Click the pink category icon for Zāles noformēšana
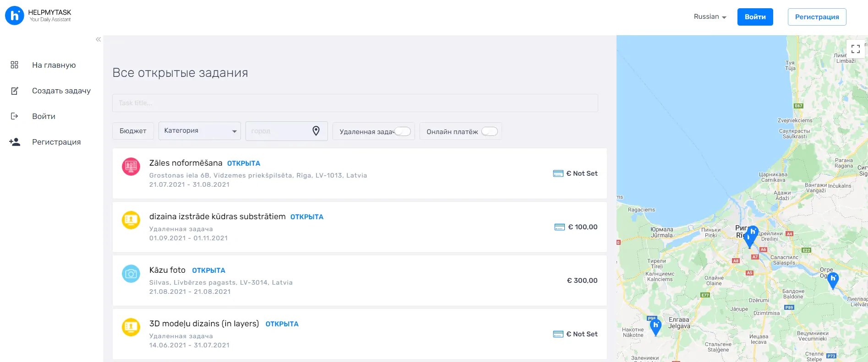868x362 pixels. click(131, 167)
